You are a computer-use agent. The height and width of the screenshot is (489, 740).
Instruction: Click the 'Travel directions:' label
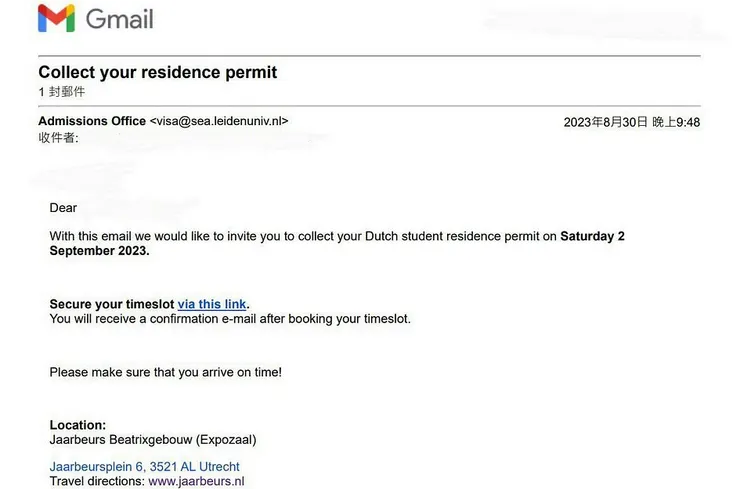[97, 481]
